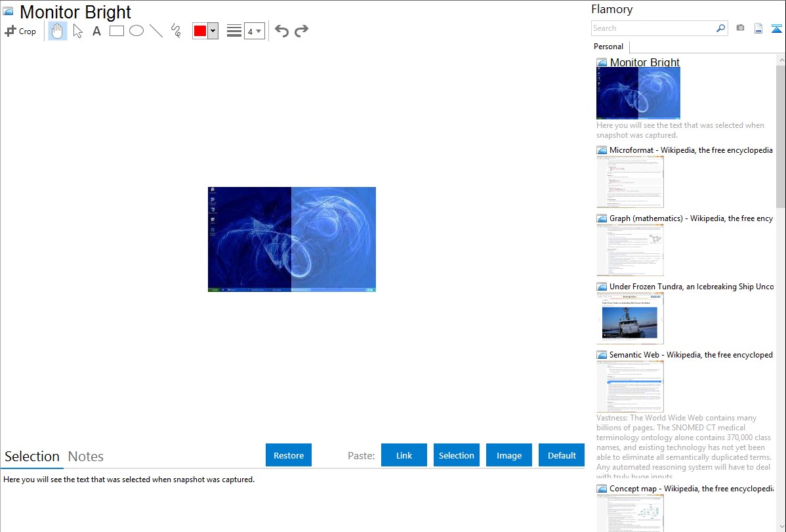The image size is (786, 532).
Task: Open the Under Frozen Tundra snapshot thumbnail
Action: click(x=630, y=318)
